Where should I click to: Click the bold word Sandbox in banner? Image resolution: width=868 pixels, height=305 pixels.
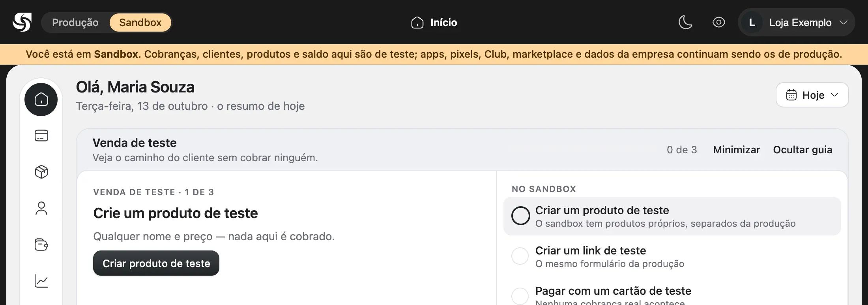click(116, 54)
